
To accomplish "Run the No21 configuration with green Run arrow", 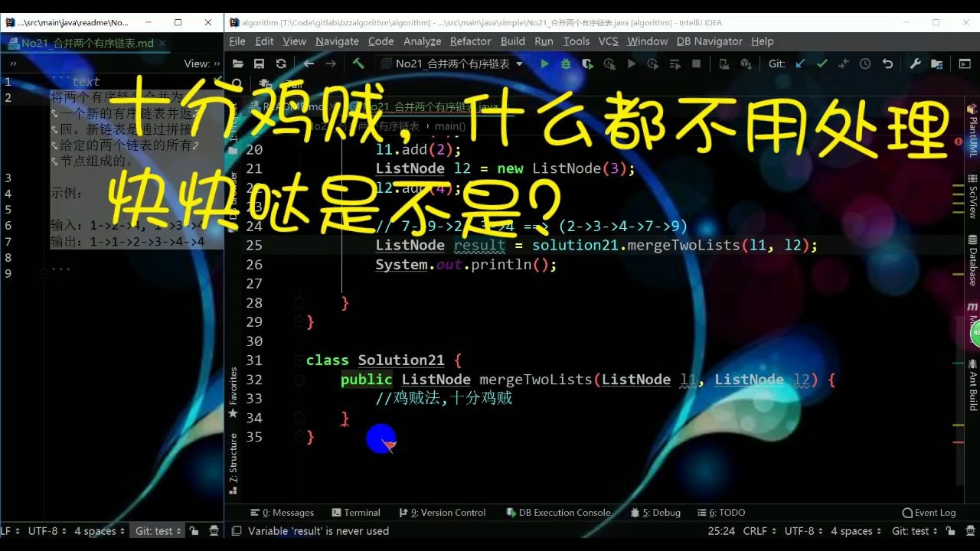I will coord(544,64).
